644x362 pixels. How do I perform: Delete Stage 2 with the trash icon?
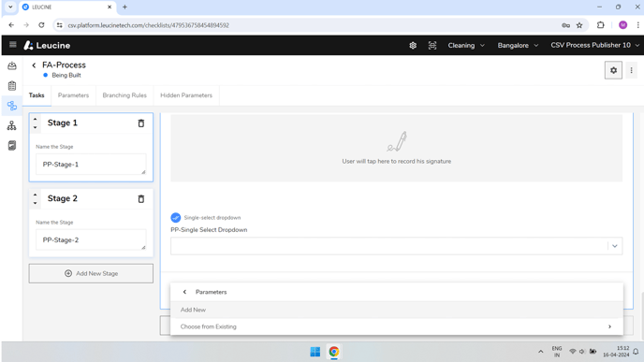point(140,198)
